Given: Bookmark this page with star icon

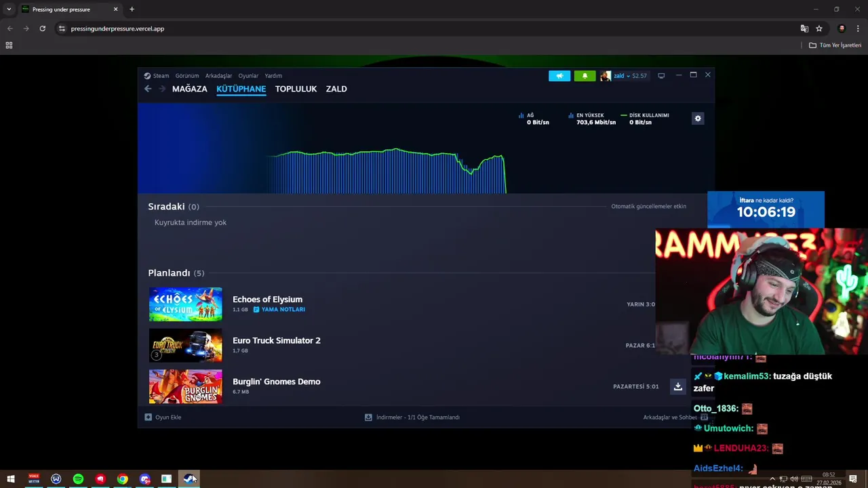Looking at the screenshot, I should (x=819, y=28).
